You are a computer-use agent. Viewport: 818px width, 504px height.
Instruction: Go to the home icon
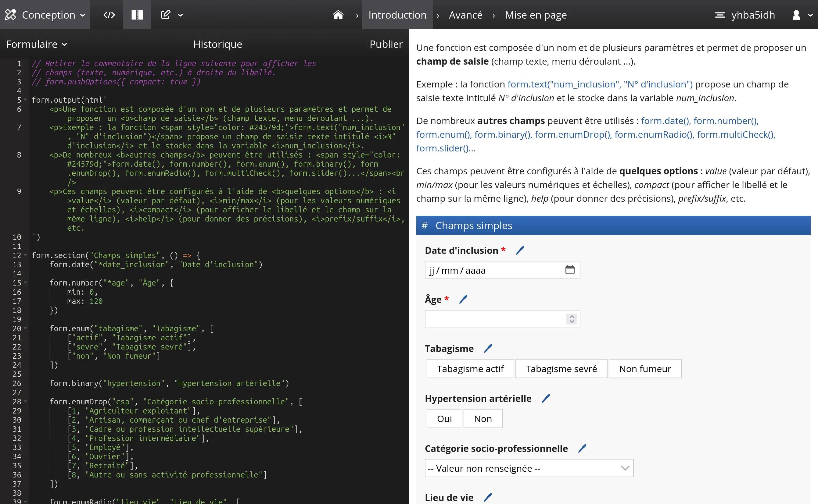point(338,15)
